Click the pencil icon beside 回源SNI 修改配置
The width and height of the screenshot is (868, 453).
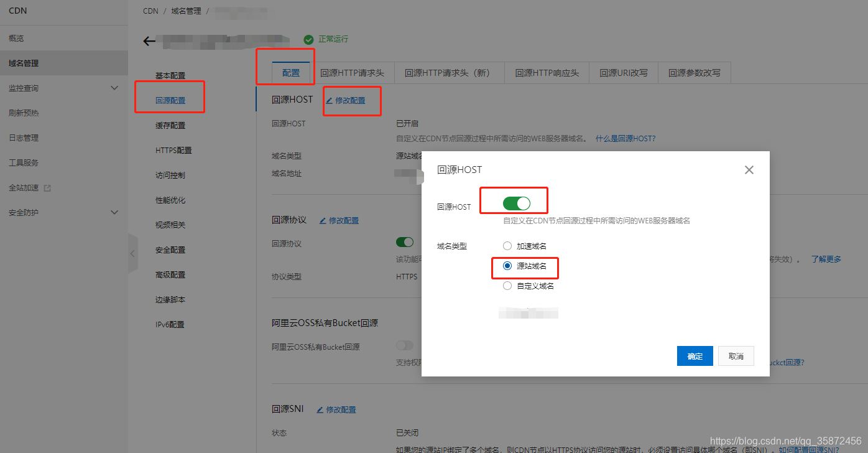[320, 409]
